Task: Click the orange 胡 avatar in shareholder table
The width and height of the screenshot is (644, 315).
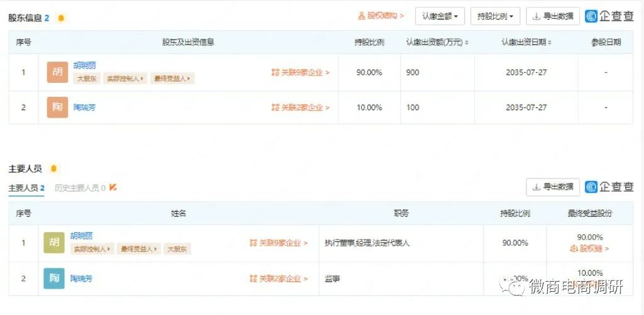Action: tap(57, 72)
